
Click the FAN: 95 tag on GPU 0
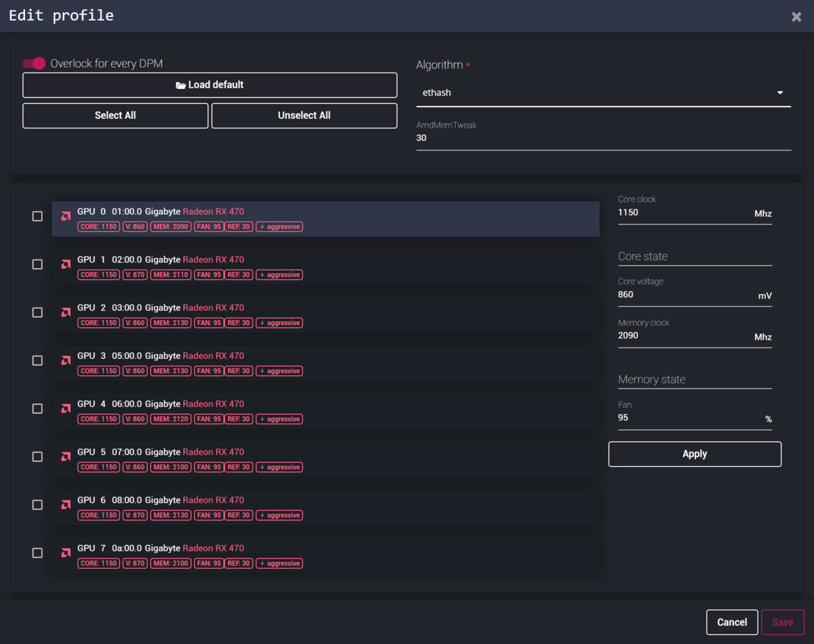(x=209, y=227)
